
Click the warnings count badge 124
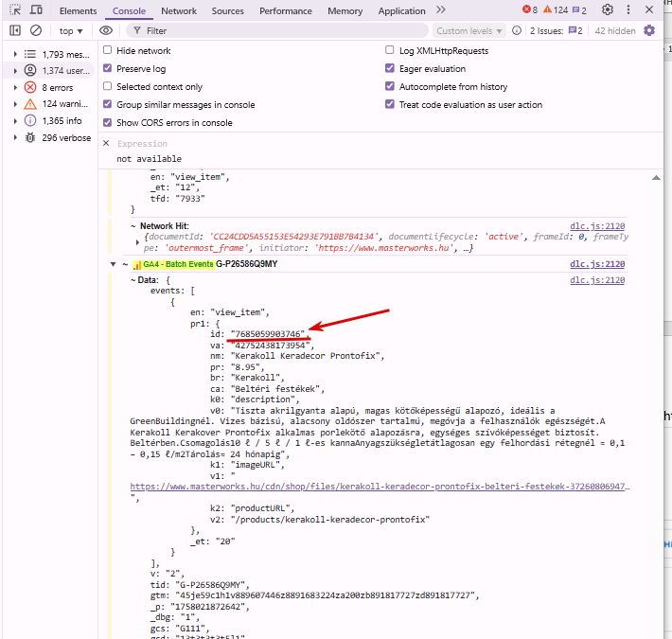[556, 9]
